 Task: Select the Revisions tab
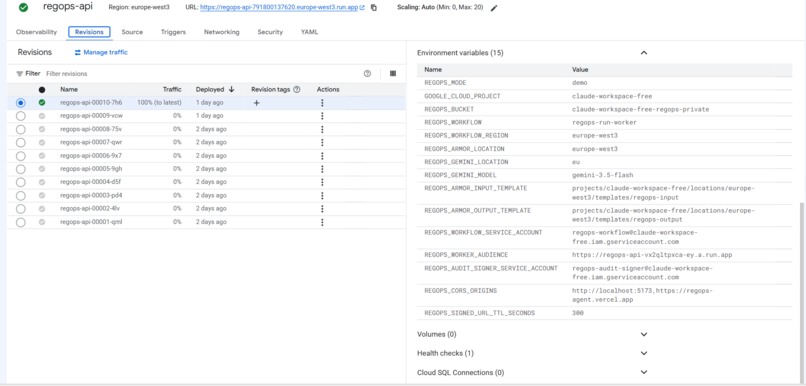[x=89, y=32]
